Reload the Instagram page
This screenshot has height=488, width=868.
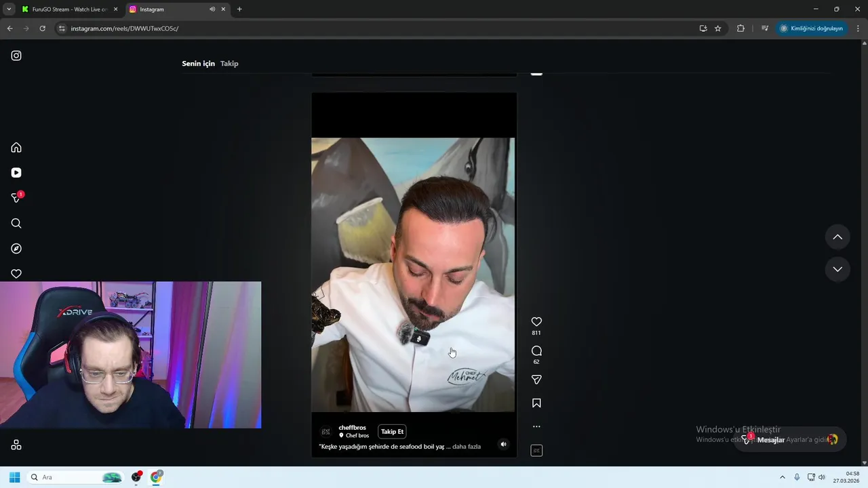(42, 28)
